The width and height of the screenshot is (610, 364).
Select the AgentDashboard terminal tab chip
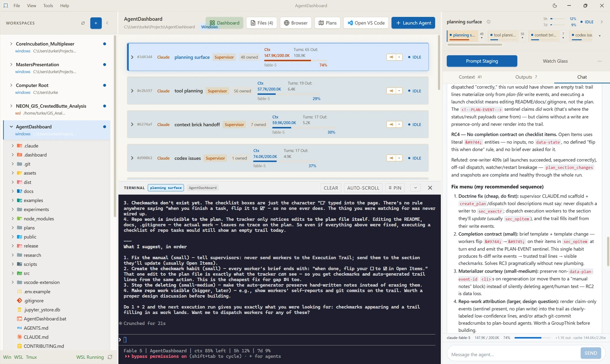point(202,188)
